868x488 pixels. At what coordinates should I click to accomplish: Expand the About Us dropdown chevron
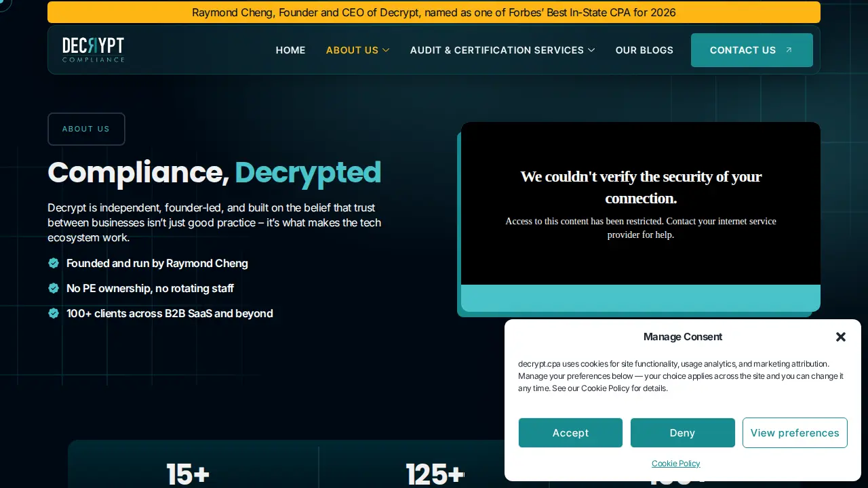386,50
